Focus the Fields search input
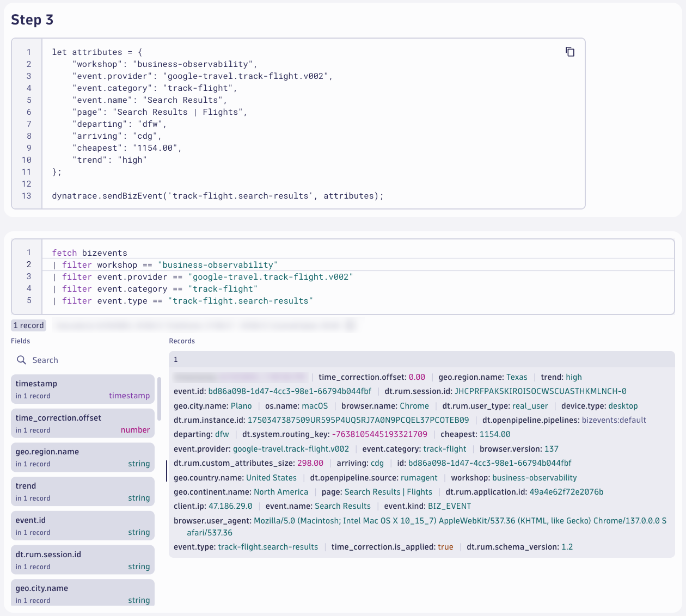The image size is (686, 616). [x=83, y=360]
